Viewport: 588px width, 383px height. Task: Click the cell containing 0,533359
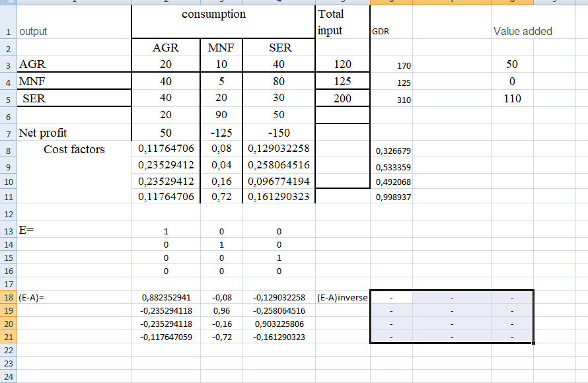click(x=393, y=167)
